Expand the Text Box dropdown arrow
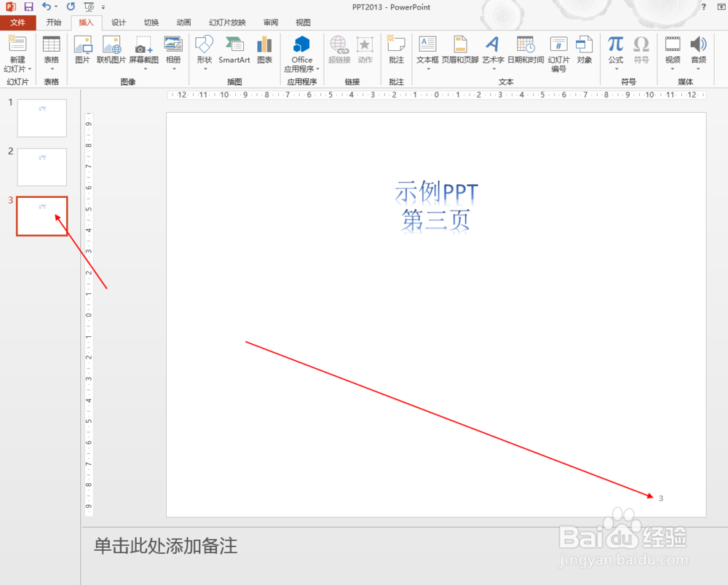728x585 pixels. click(x=428, y=69)
